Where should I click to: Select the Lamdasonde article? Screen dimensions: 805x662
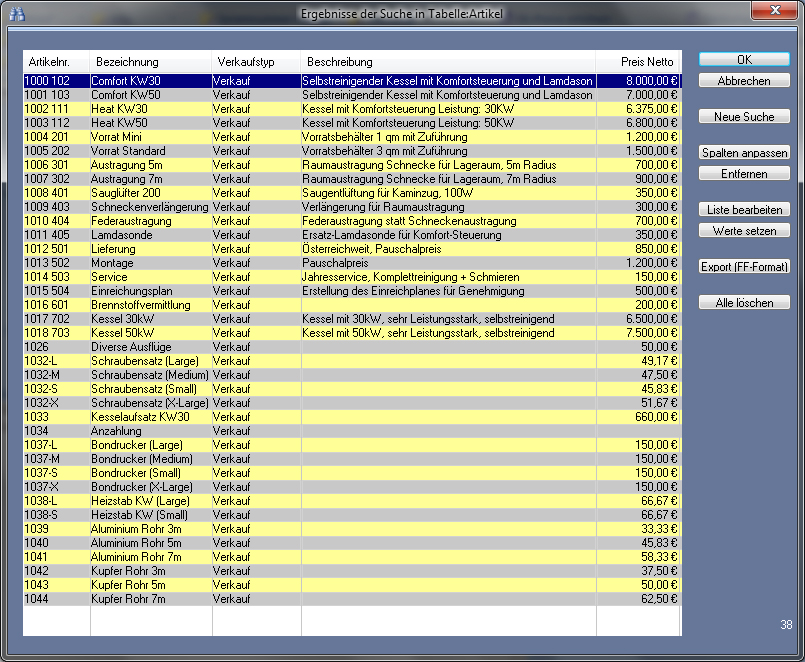352,235
